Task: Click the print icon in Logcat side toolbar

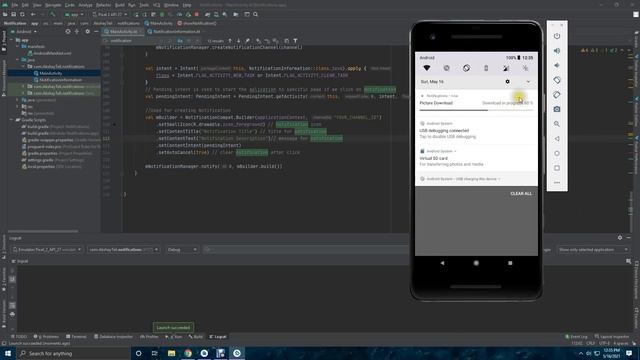Action: [x=12, y=314]
